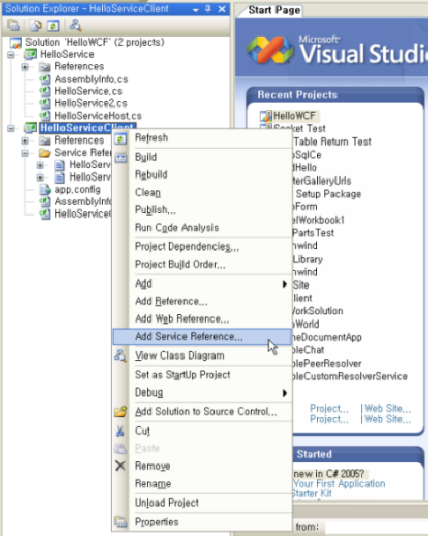Click the Properties icon in the context menu
428x536 pixels.
coord(120,522)
